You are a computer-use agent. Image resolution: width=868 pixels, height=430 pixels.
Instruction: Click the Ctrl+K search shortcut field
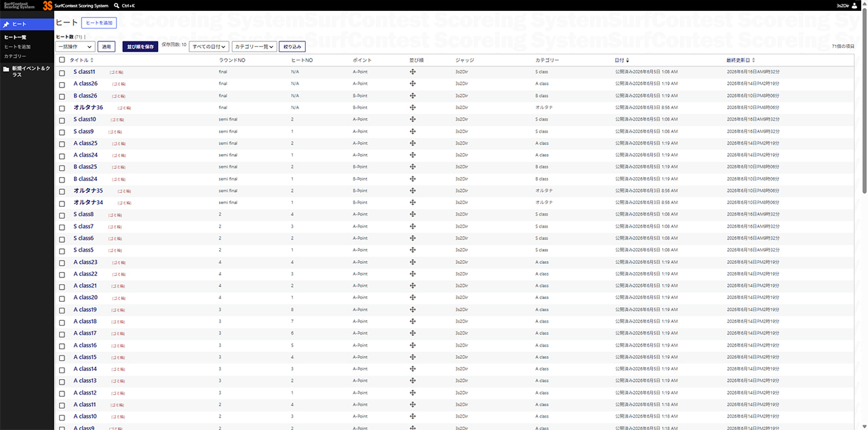(x=128, y=5)
